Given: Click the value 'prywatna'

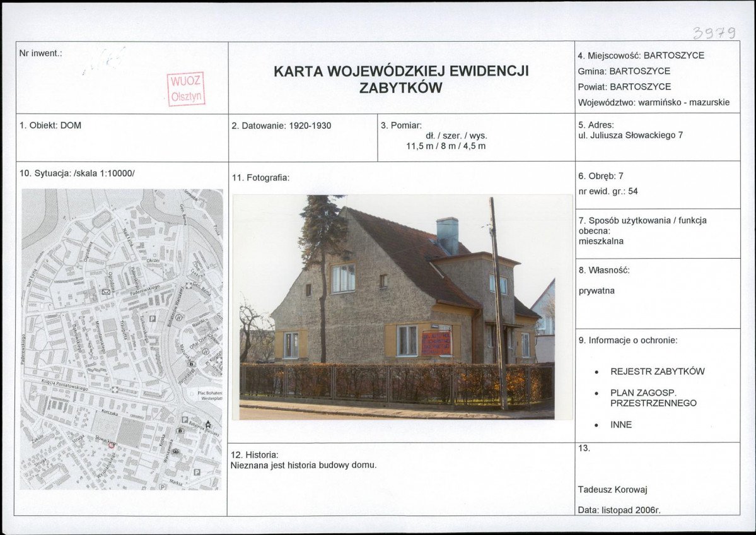Looking at the screenshot, I should coord(596,291).
